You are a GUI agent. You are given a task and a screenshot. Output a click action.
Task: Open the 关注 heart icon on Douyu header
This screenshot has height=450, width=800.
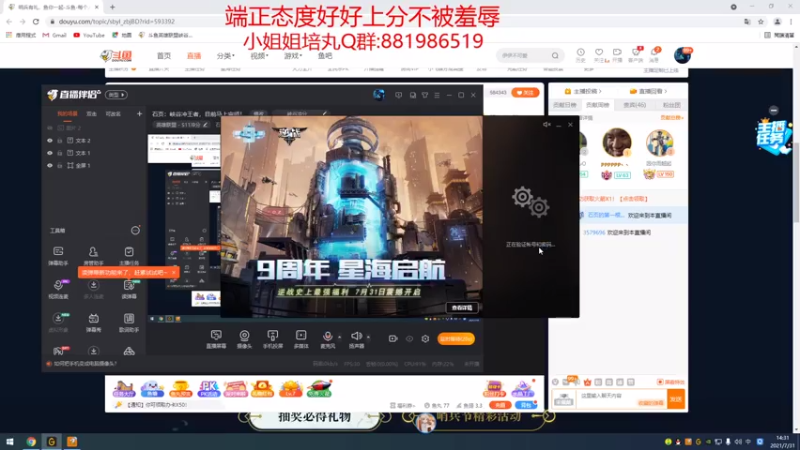click(599, 55)
